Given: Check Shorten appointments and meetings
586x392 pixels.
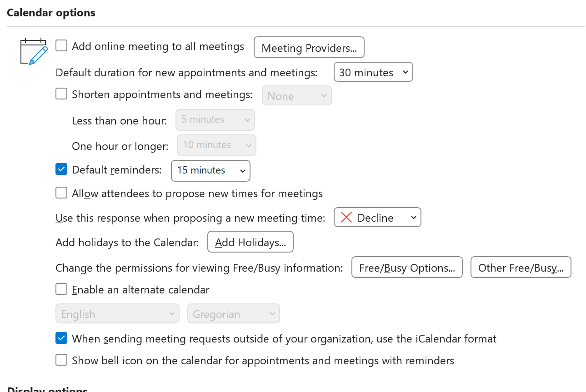Looking at the screenshot, I should click(61, 94).
